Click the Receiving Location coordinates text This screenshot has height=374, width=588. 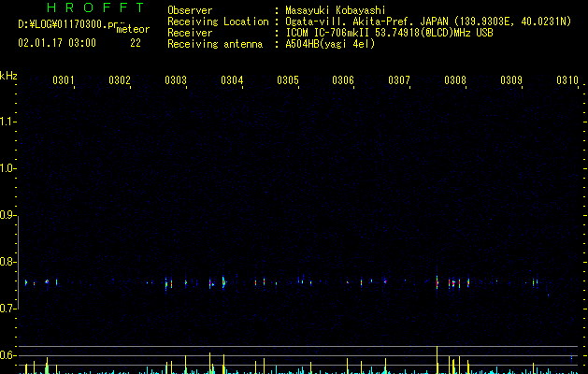pos(428,22)
